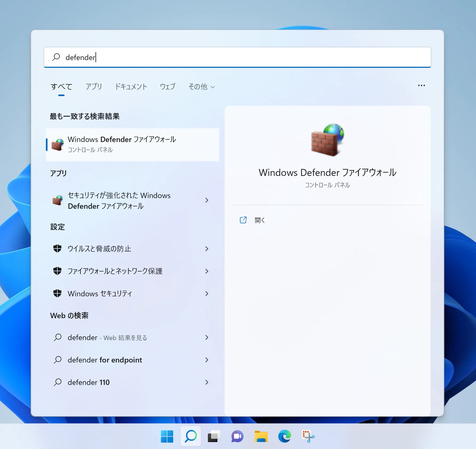The width and height of the screenshot is (476, 449).
Task: Click the taskbar Search icon
Action: [x=191, y=436]
